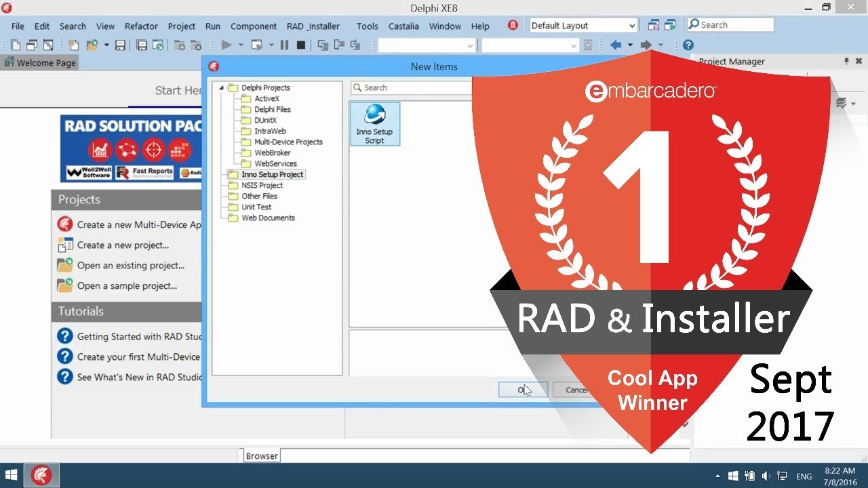Click the blue Help question icon
The width and height of the screenshot is (868, 488).
(x=688, y=45)
